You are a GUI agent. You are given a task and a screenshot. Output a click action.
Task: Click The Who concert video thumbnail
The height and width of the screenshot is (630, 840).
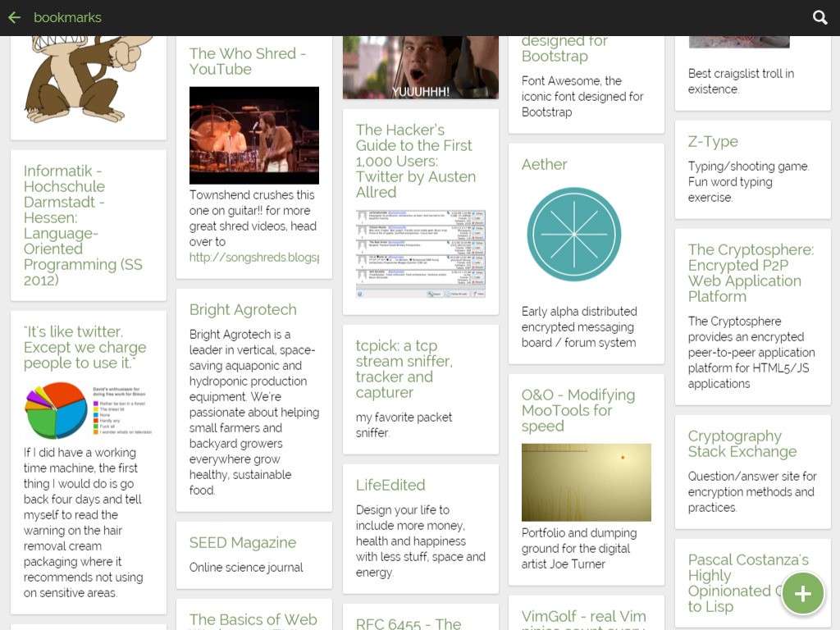[254, 135]
